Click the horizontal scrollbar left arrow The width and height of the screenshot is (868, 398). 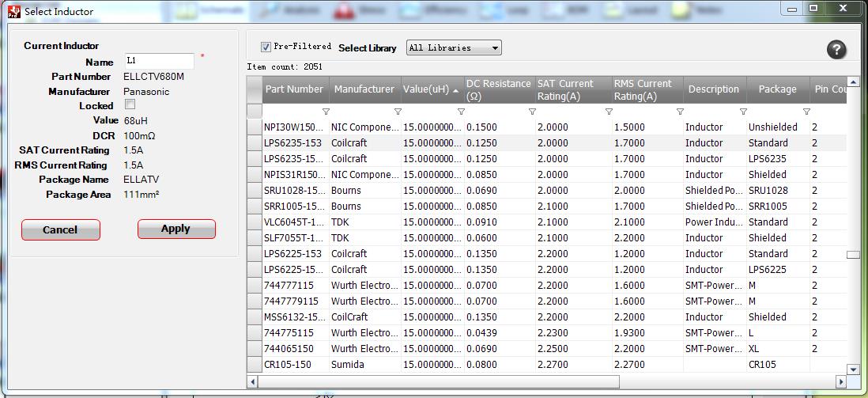[252, 381]
